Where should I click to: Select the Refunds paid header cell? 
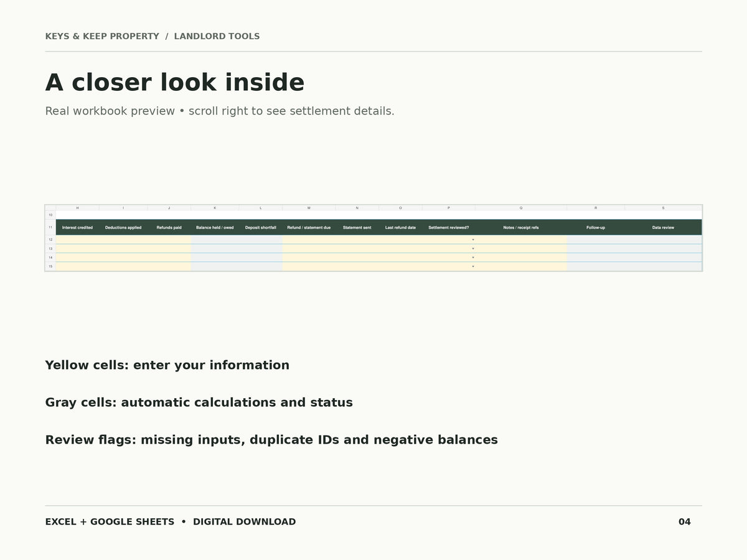[x=169, y=227]
